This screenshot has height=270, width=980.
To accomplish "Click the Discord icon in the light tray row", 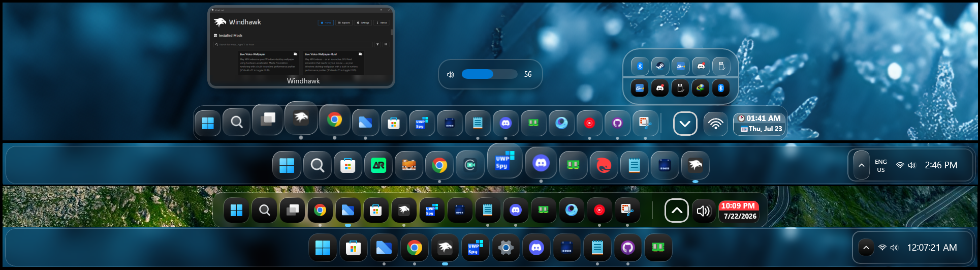I will pyautogui.click(x=701, y=66).
